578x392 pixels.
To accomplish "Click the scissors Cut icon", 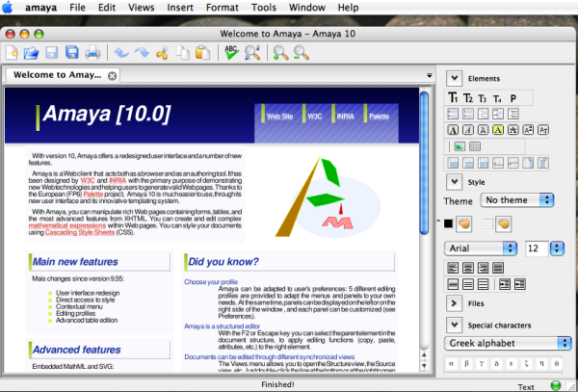I will [163, 54].
